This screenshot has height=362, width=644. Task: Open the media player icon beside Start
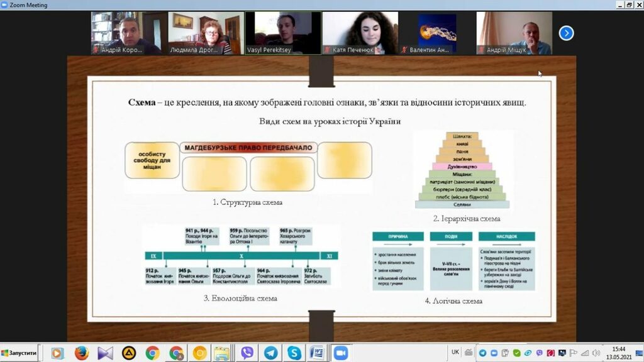(57, 353)
